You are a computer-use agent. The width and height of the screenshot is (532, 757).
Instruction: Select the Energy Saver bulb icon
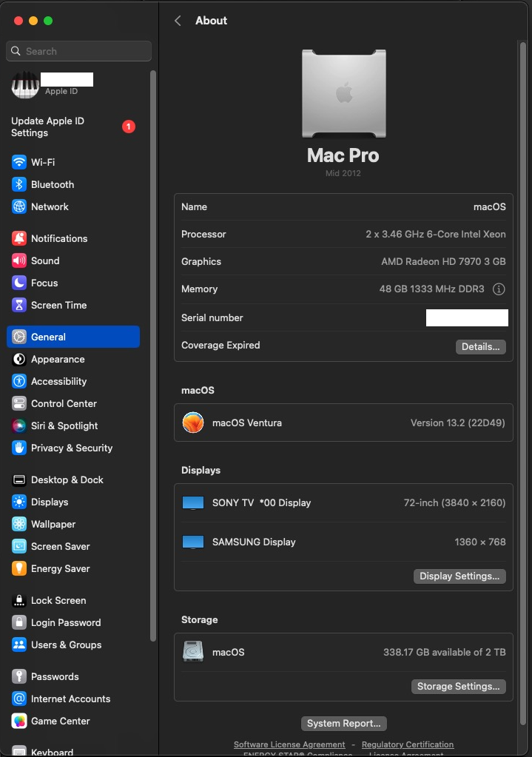pos(18,569)
